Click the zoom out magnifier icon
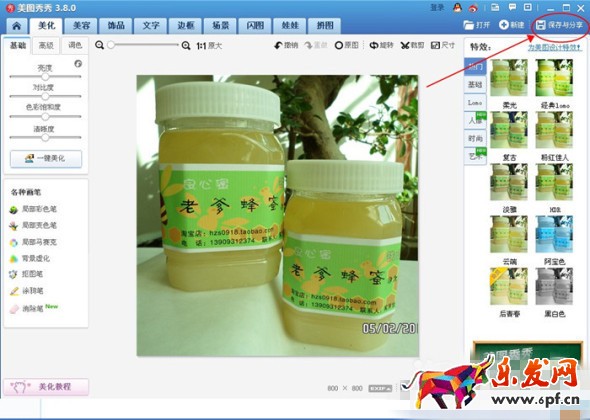Screen dimensions: 590x420 [x=99, y=46]
